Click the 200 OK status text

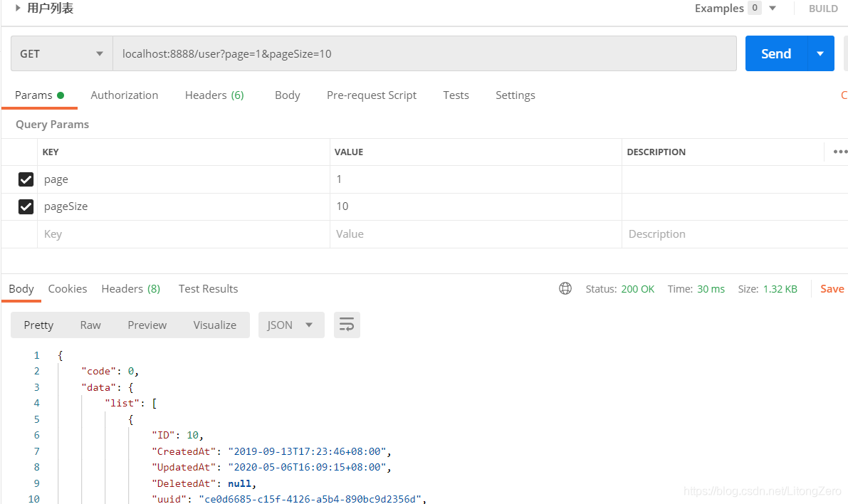coord(638,289)
